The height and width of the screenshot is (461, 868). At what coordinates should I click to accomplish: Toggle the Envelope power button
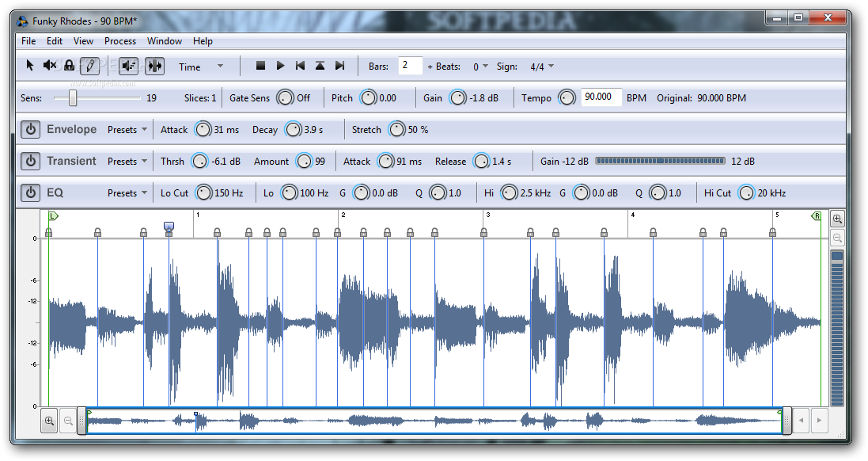tap(30, 130)
